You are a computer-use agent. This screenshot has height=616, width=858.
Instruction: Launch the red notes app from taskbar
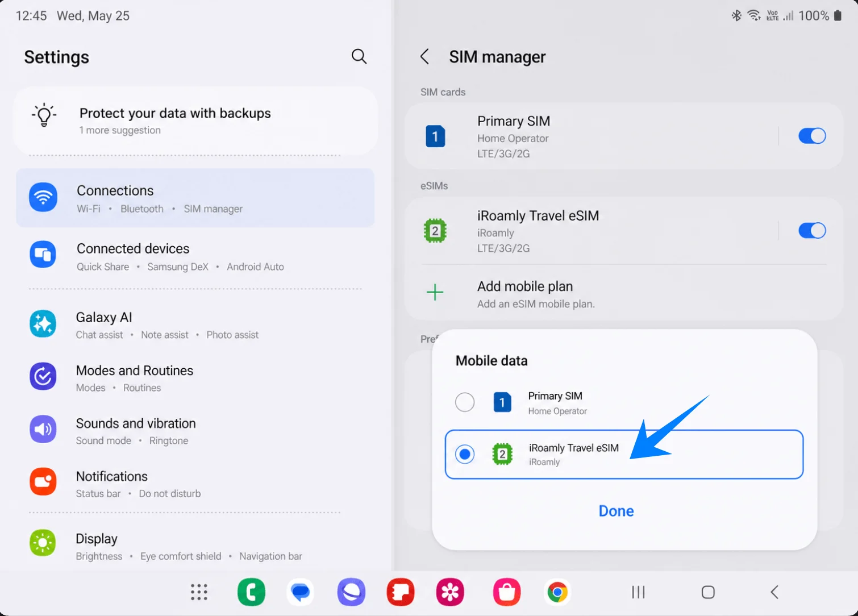(x=401, y=592)
